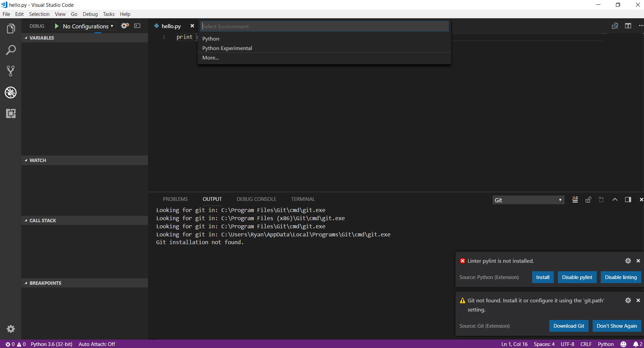
Task: Open the Explorer view
Action: click(x=11, y=28)
